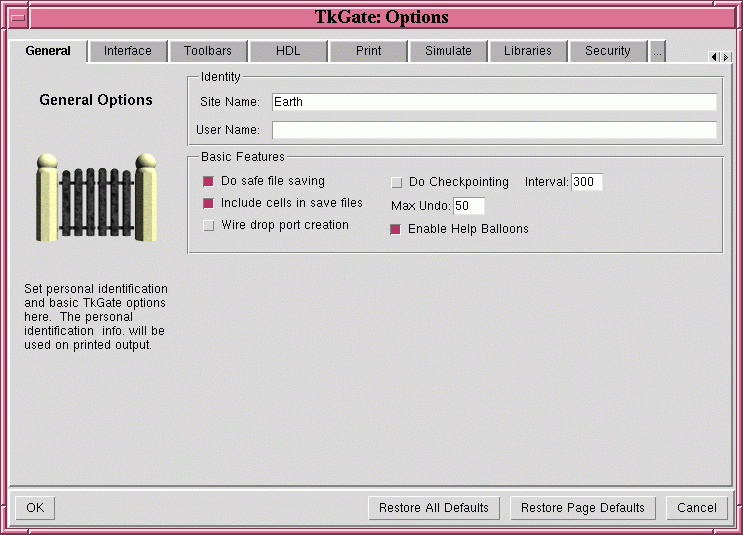
Task: Disable the Do safe file saving checkbox
Action: pos(209,182)
